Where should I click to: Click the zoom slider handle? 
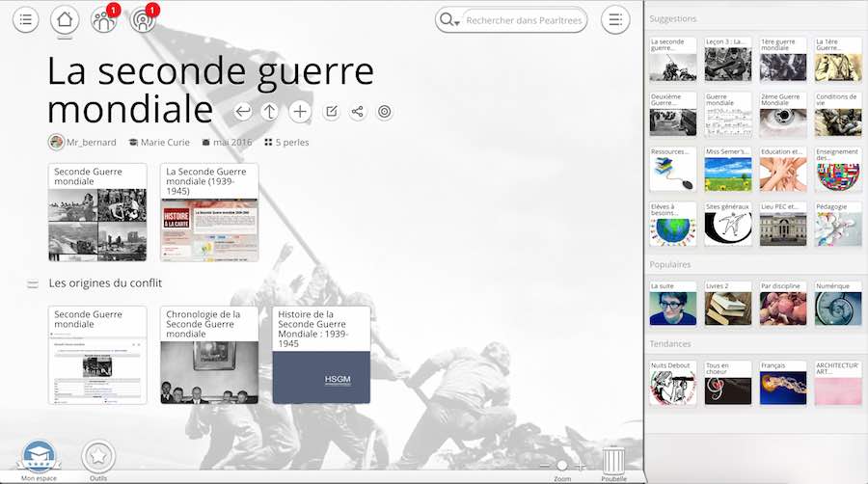(x=562, y=466)
